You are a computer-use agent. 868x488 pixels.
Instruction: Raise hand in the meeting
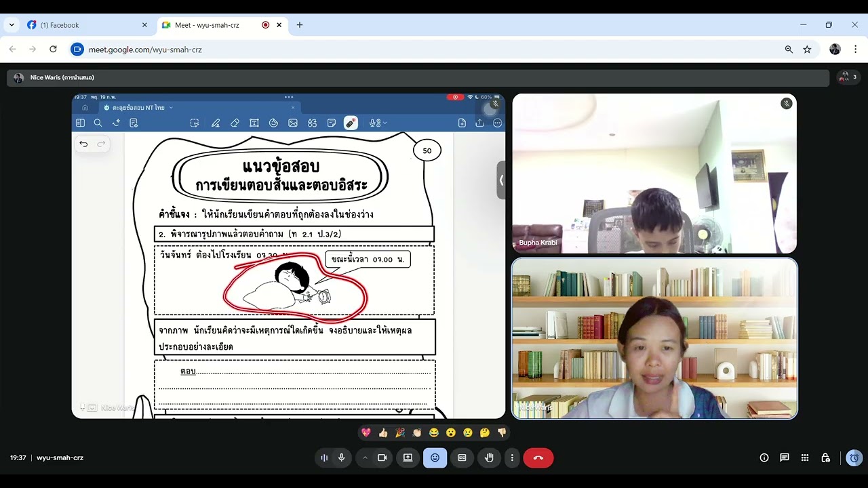[x=489, y=457]
